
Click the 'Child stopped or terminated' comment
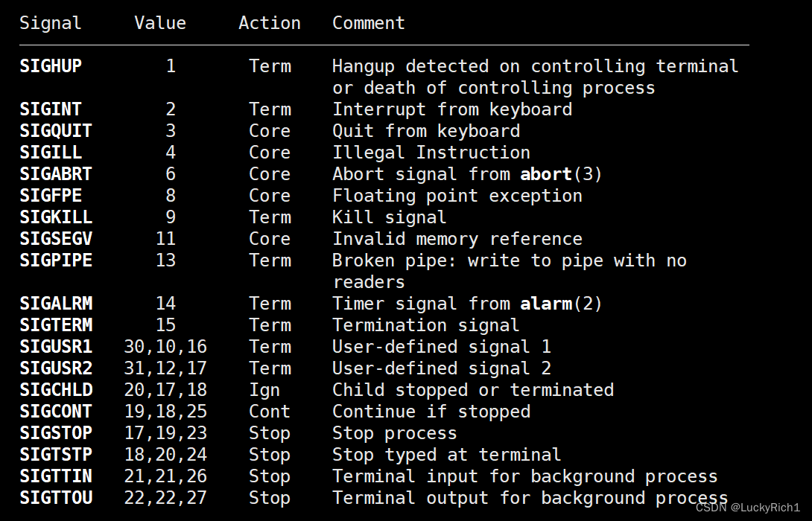(473, 391)
